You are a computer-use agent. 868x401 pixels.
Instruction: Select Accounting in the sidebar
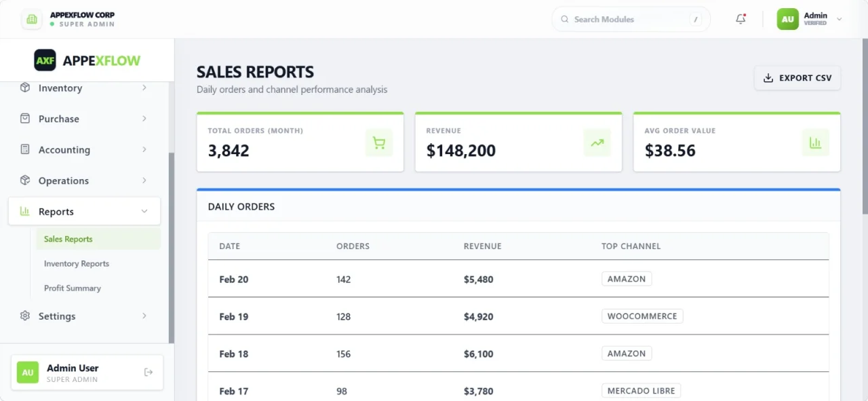click(84, 149)
